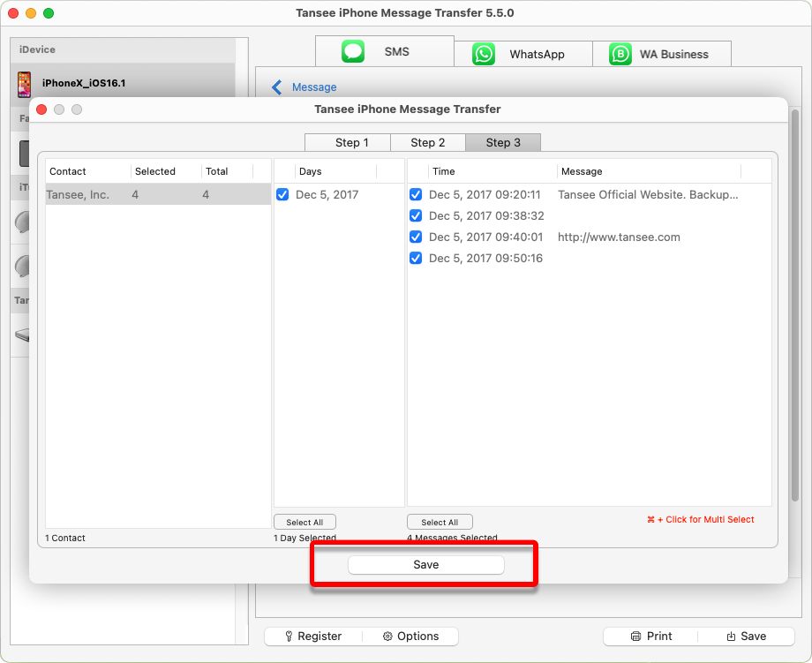Click the WhatsApp logo icon

(x=483, y=55)
